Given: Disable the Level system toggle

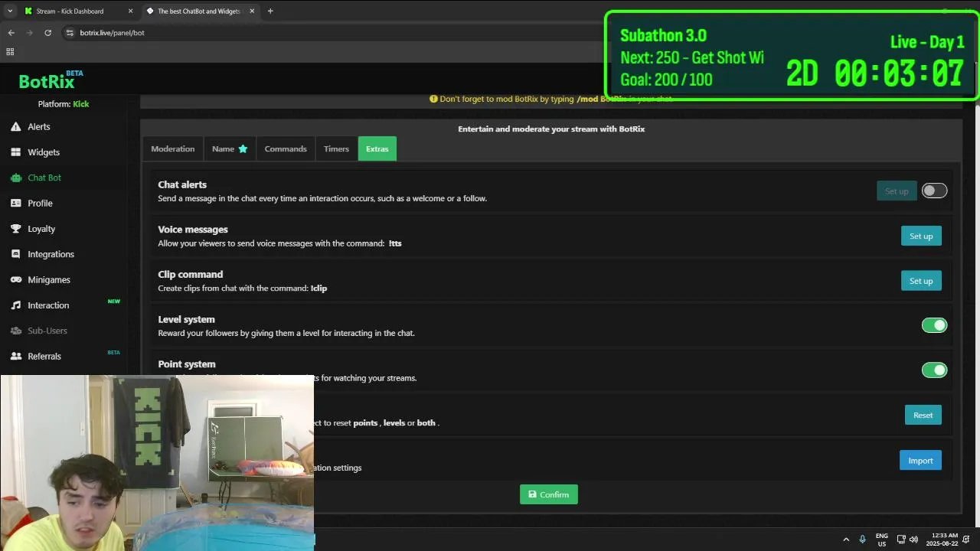Looking at the screenshot, I should coord(934,325).
